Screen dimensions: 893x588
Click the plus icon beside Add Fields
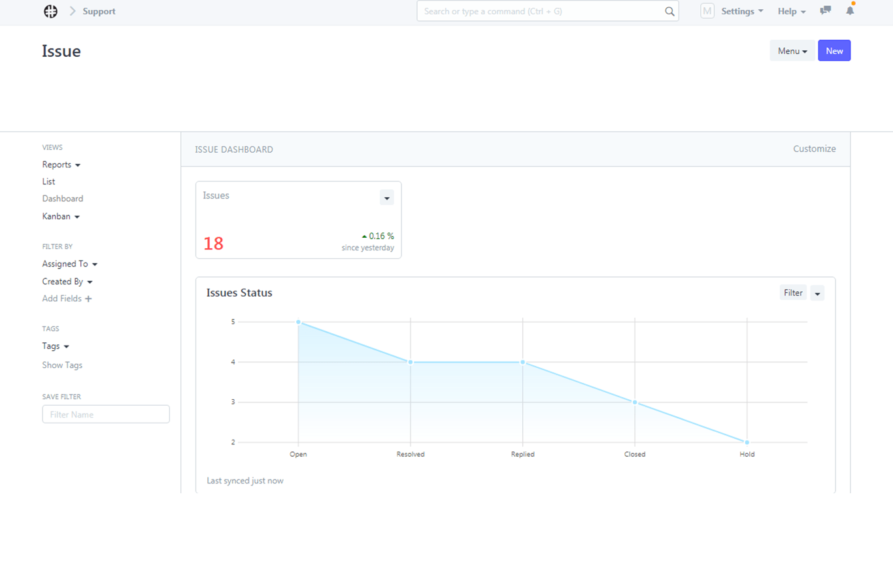[88, 299]
